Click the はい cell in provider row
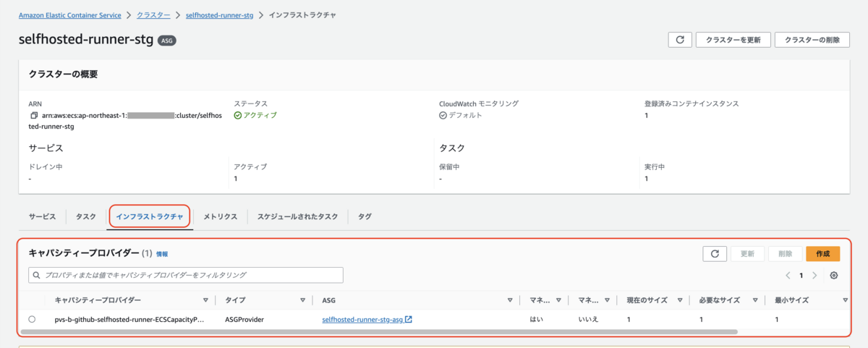 click(x=537, y=319)
